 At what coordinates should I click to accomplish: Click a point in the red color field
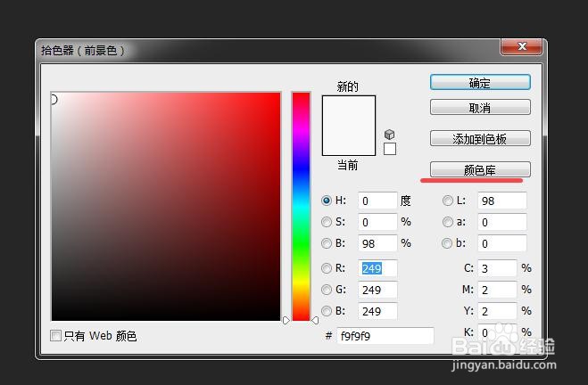[x=166, y=207]
